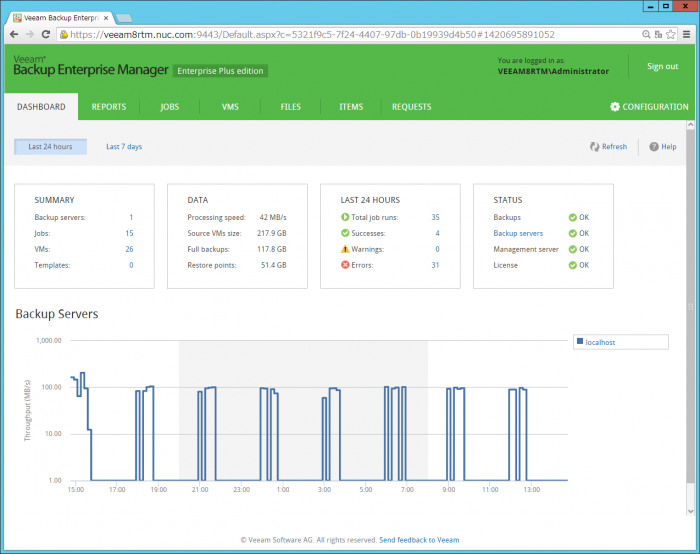Click the Enterprise Plus edition badge

tap(220, 71)
